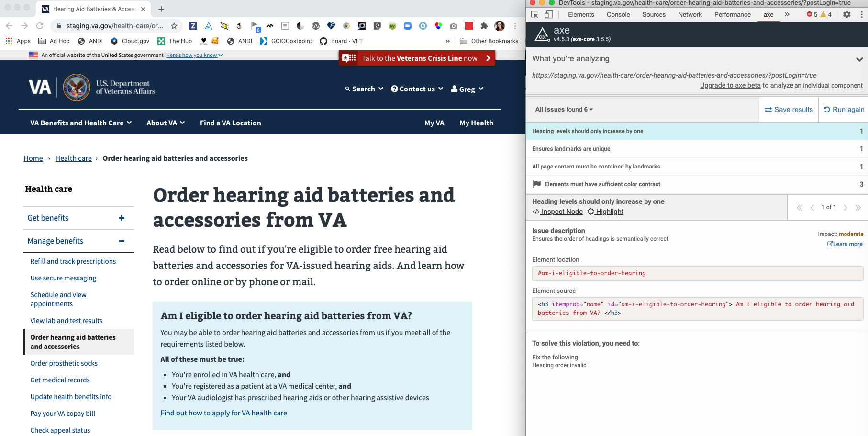Viewport: 868px width, 436px height.
Task: Open DevTools settings gear icon
Action: (x=847, y=14)
